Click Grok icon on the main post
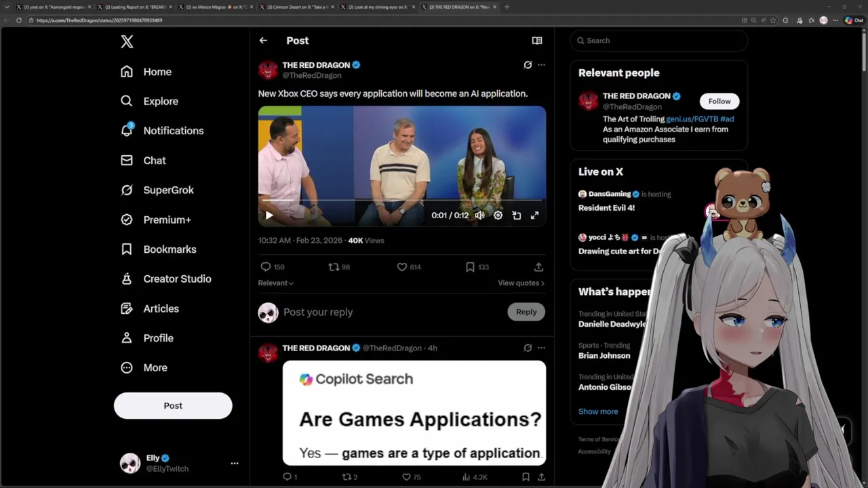Image resolution: width=868 pixels, height=488 pixels. 528,65
